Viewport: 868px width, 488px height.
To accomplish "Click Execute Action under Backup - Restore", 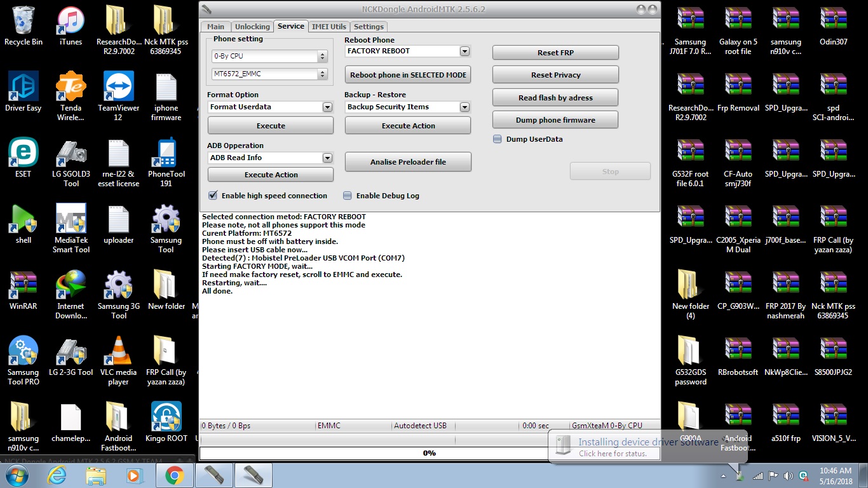I will point(408,126).
